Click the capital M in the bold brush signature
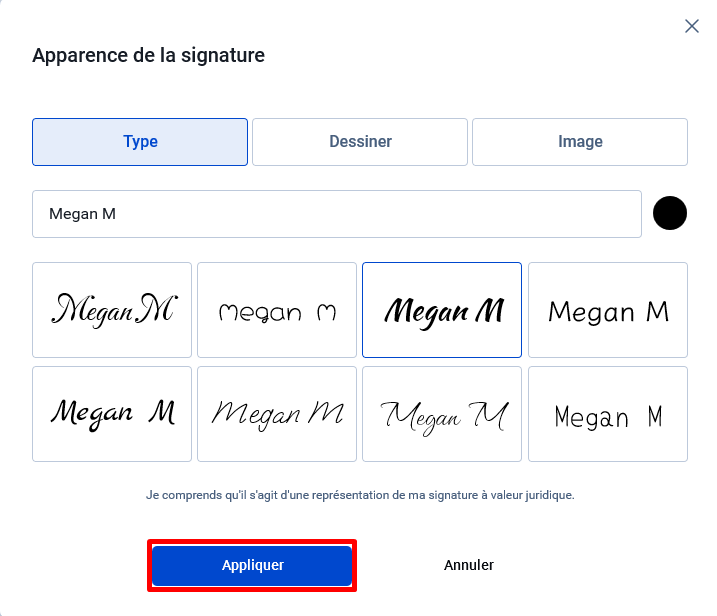 489,311
